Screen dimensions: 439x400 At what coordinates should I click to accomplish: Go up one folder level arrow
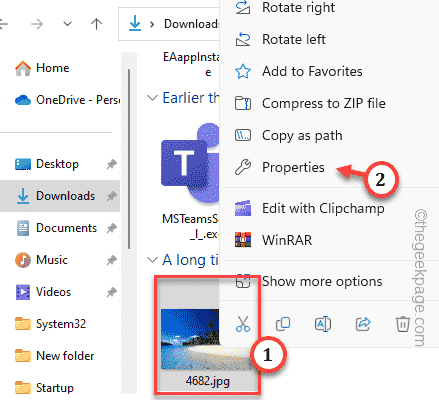(x=96, y=24)
